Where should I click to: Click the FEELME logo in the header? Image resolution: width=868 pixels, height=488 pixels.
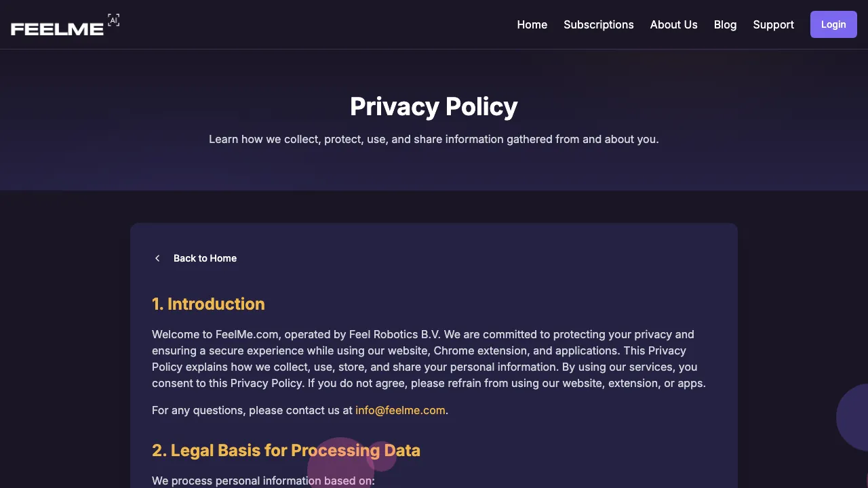[58, 28]
